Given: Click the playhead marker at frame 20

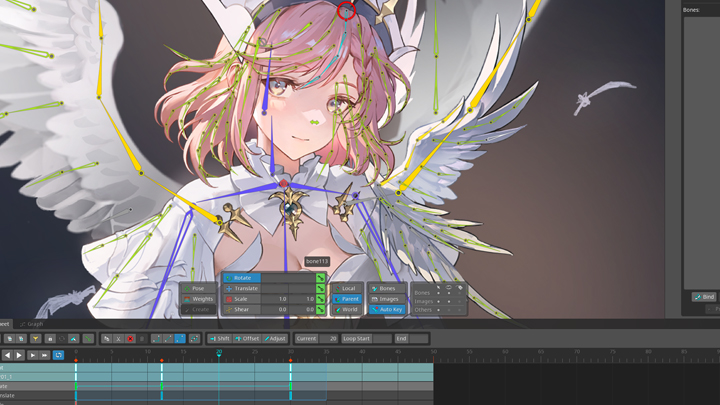Looking at the screenshot, I should click(219, 353).
